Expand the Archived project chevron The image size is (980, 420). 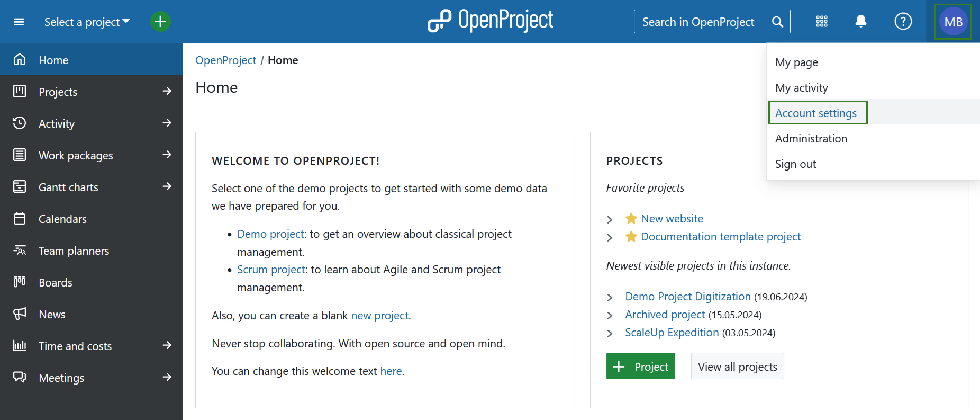(x=610, y=315)
